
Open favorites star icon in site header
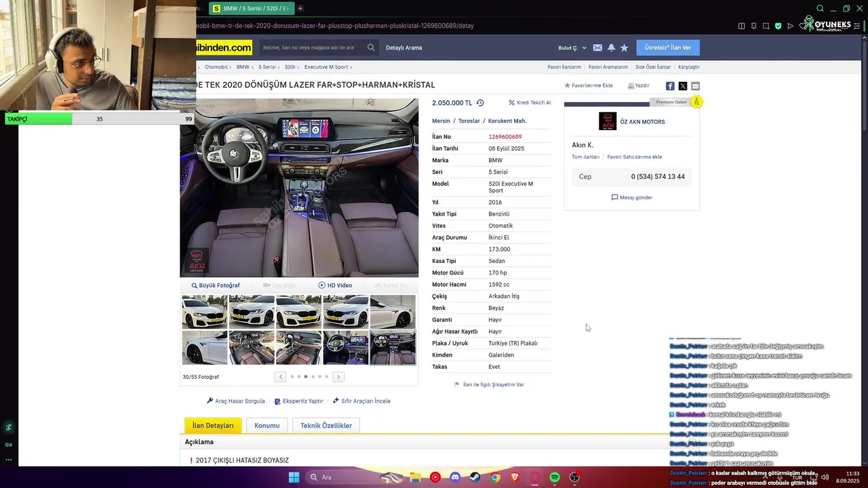[x=624, y=47]
